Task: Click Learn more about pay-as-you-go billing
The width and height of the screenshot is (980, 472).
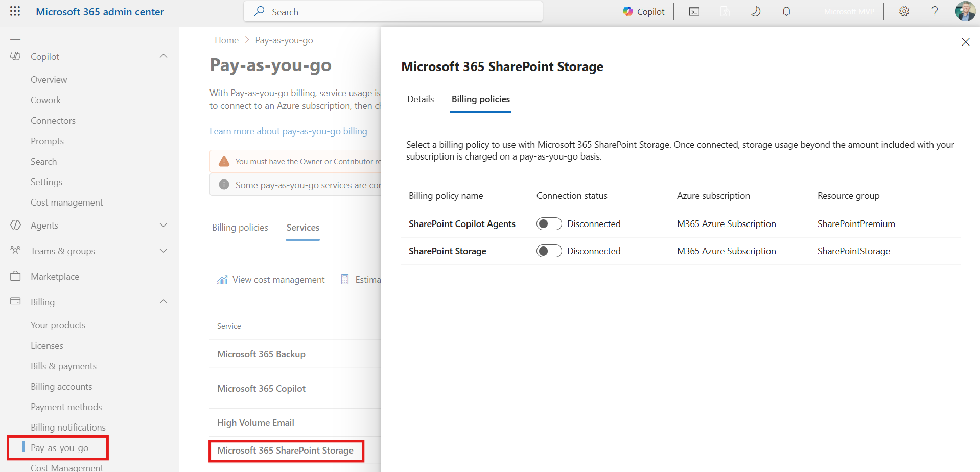Action: point(288,131)
